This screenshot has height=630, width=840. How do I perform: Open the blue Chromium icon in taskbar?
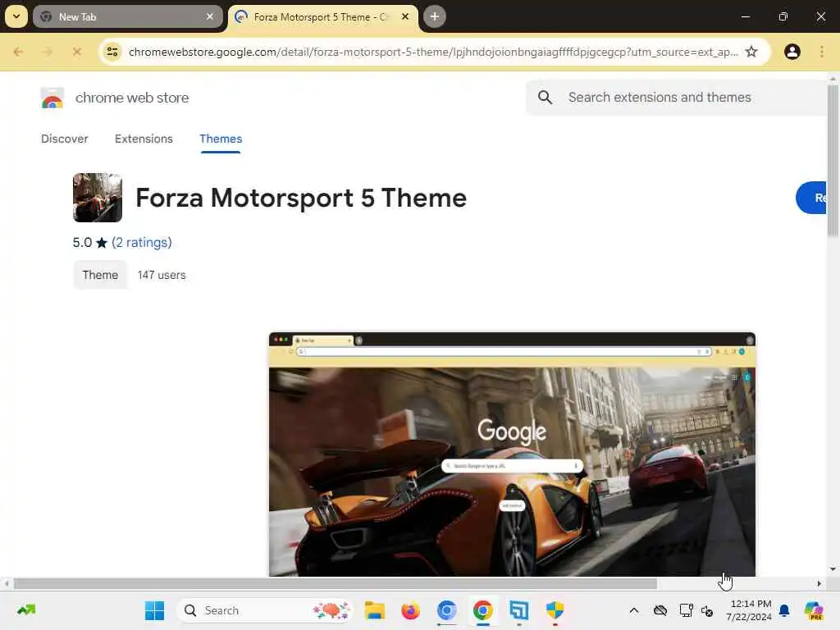(447, 610)
